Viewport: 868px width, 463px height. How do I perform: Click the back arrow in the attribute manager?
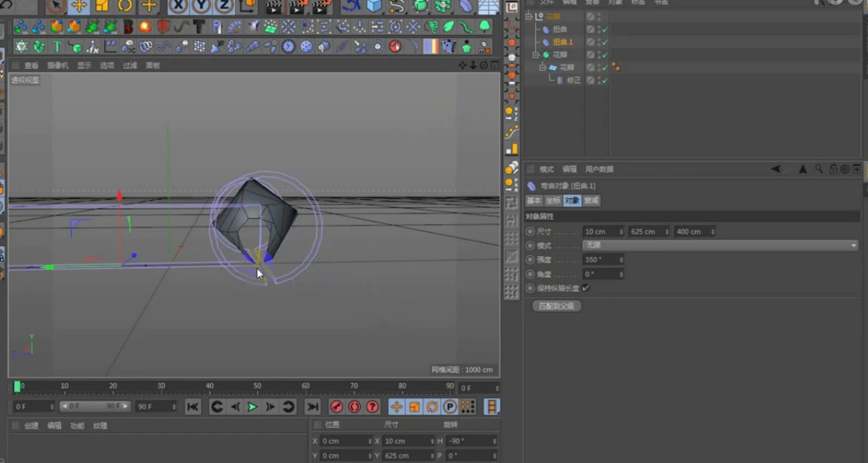coord(776,169)
